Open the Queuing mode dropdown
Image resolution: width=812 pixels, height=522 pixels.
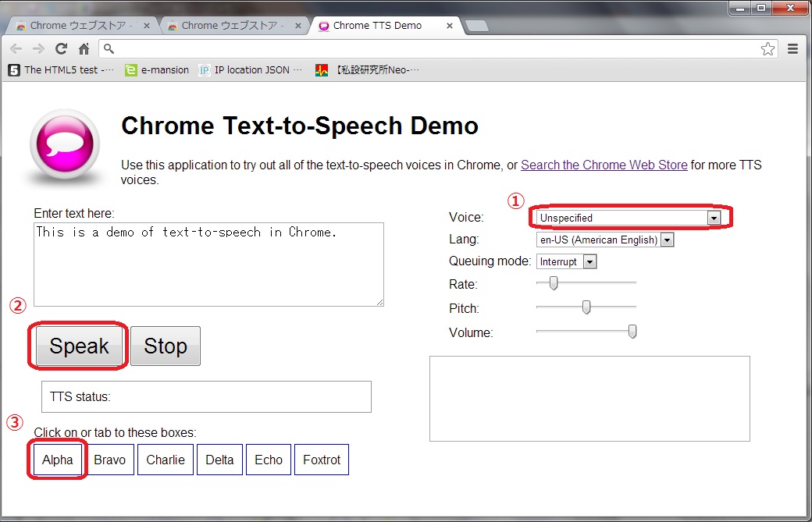coord(567,261)
